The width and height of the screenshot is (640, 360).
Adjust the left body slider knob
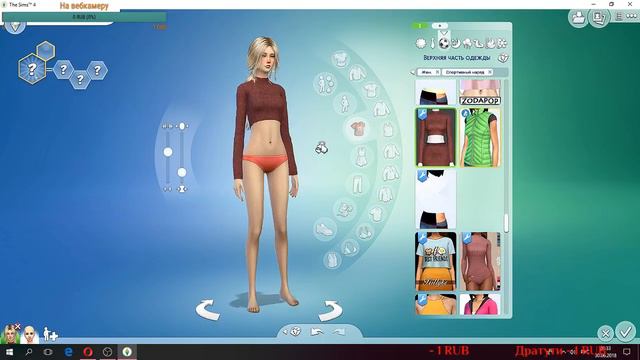click(168, 152)
